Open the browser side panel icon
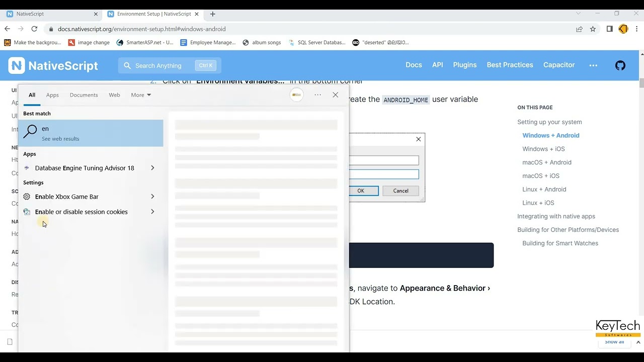The image size is (644, 362). (x=609, y=29)
